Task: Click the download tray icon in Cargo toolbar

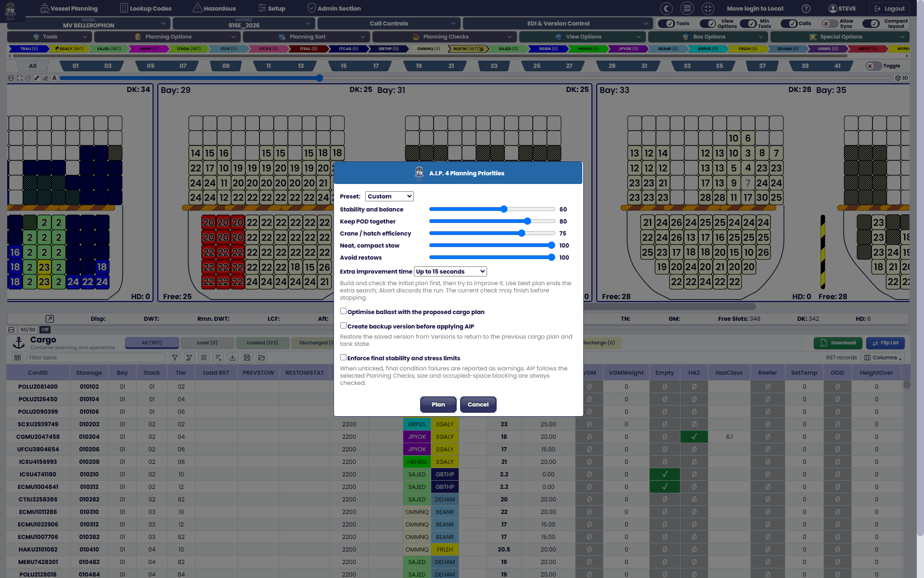Action: click(233, 358)
